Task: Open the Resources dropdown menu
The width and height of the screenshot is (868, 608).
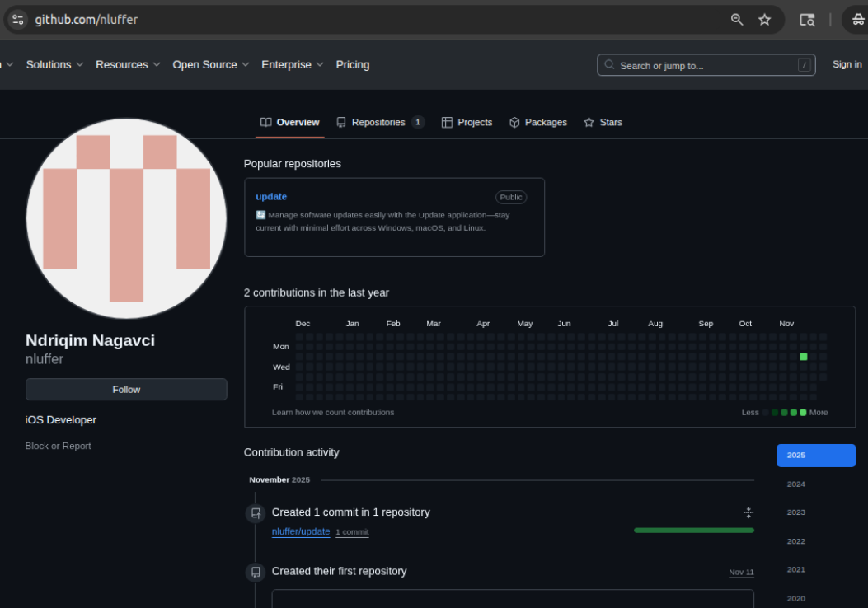Action: click(128, 65)
